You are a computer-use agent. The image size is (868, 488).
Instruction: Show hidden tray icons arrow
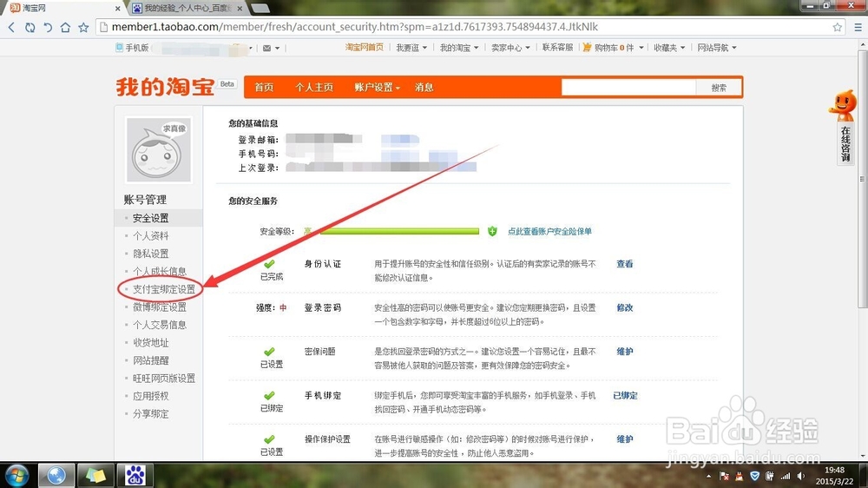click(708, 476)
